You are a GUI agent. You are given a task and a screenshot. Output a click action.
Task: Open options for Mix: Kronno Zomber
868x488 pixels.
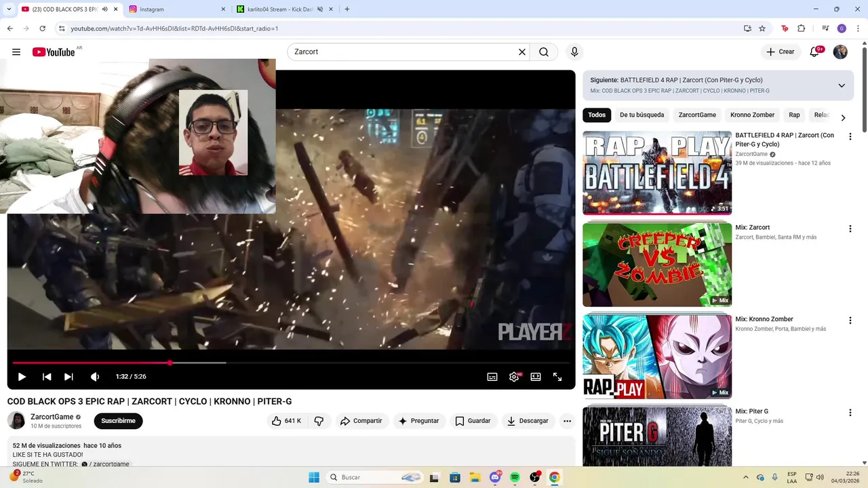click(x=850, y=321)
